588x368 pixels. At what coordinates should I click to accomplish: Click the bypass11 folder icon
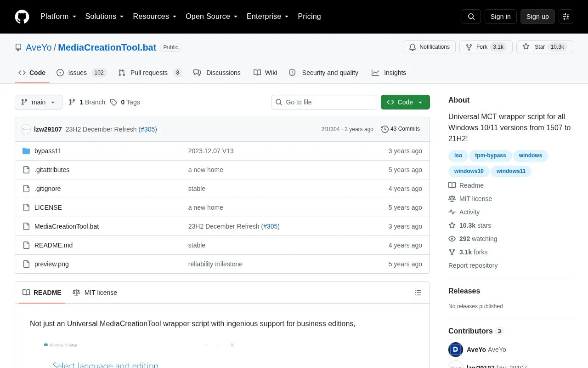pos(26,151)
